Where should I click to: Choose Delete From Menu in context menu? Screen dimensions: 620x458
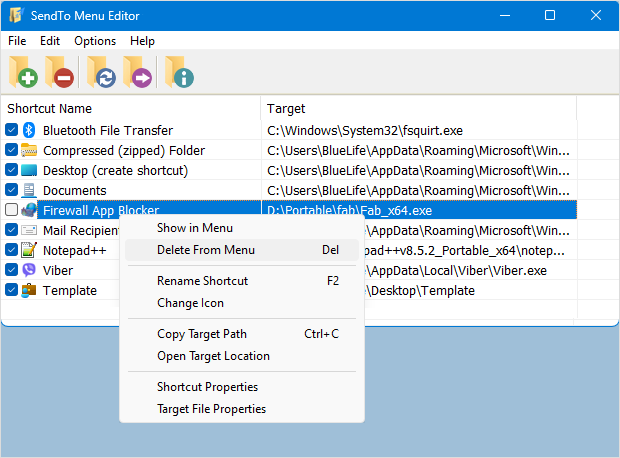(206, 250)
